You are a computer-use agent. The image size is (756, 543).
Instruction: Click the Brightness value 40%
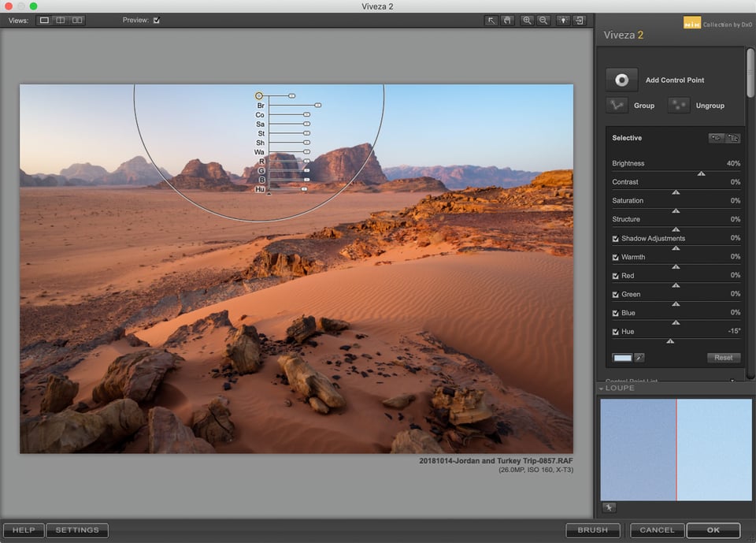pyautogui.click(x=733, y=163)
